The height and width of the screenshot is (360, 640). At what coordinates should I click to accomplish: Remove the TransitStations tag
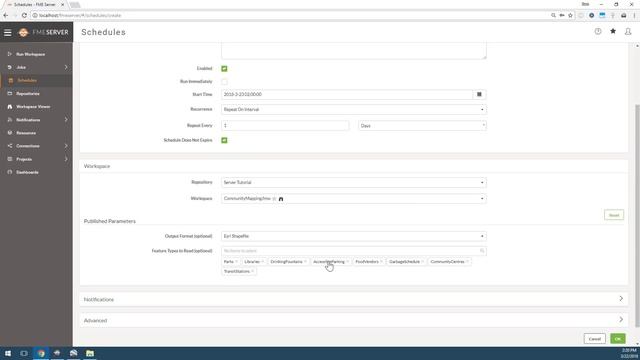(253, 271)
